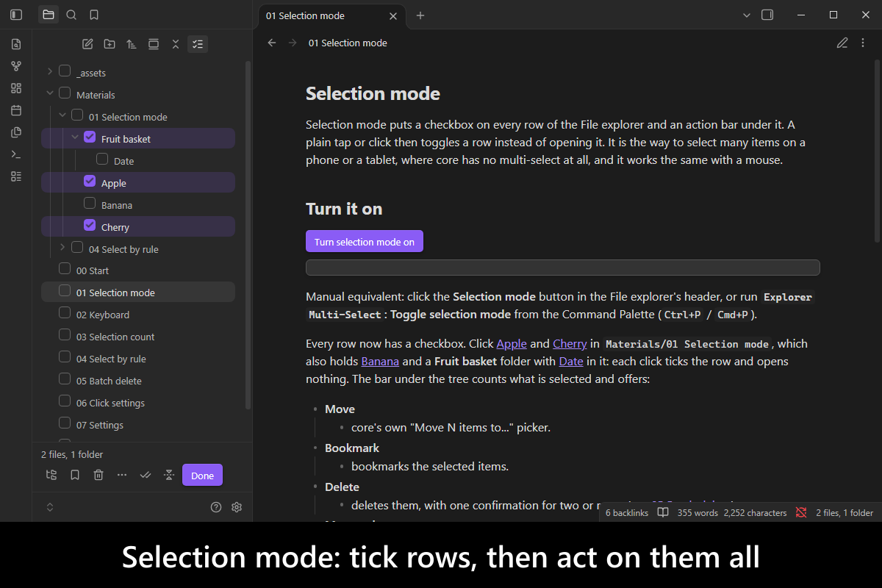The height and width of the screenshot is (588, 882).
Task: Click 6 backlinks in status bar
Action: (x=627, y=513)
